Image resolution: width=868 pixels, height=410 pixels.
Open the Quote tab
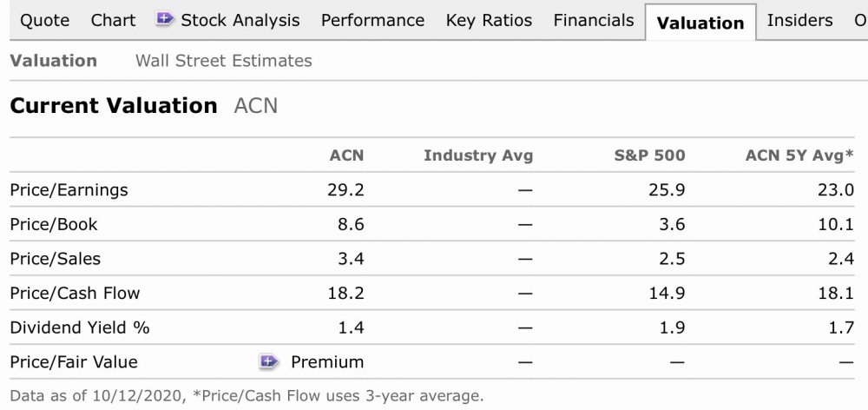point(44,20)
